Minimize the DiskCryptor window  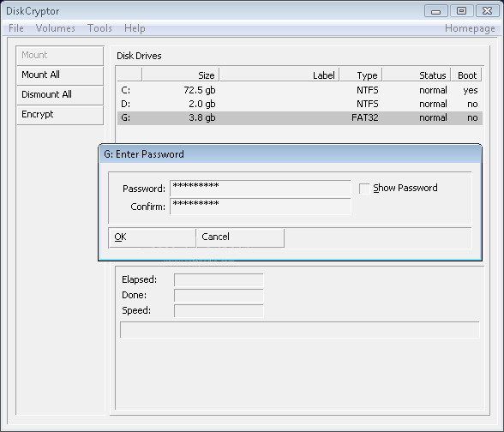(435, 11)
